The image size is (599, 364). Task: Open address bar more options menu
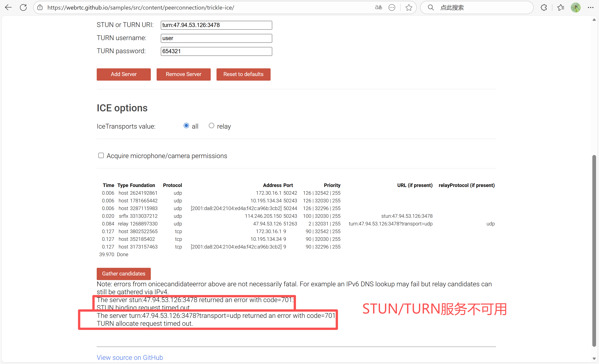click(x=392, y=7)
